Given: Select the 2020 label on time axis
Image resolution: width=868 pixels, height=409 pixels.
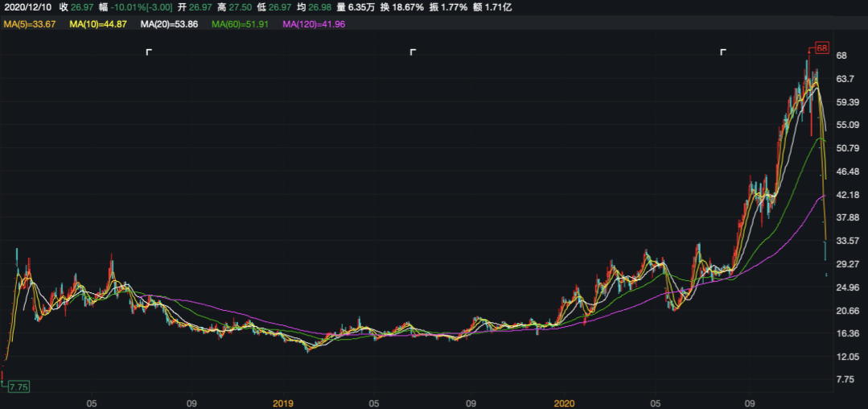Looking at the screenshot, I should (565, 401).
